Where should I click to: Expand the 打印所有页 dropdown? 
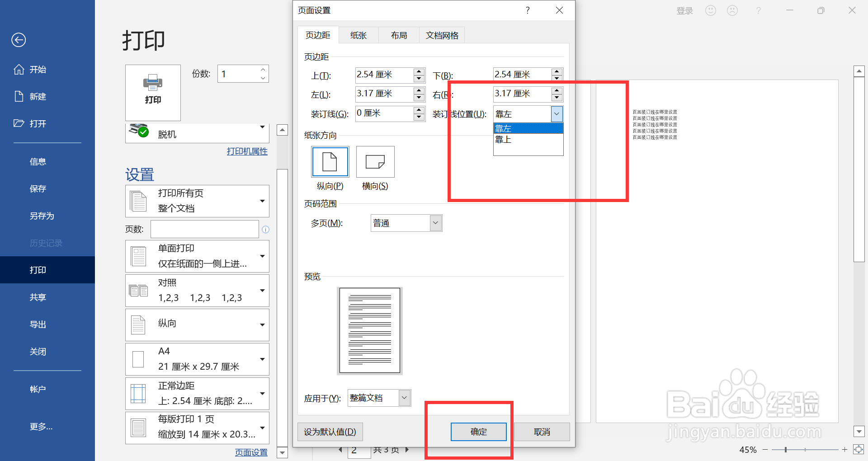197,201
